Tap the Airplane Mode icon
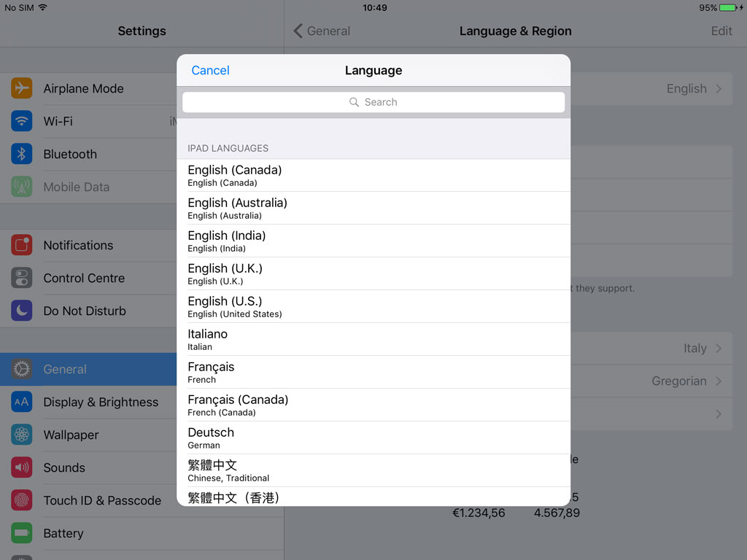Screen dimensions: 747x560 point(22,88)
